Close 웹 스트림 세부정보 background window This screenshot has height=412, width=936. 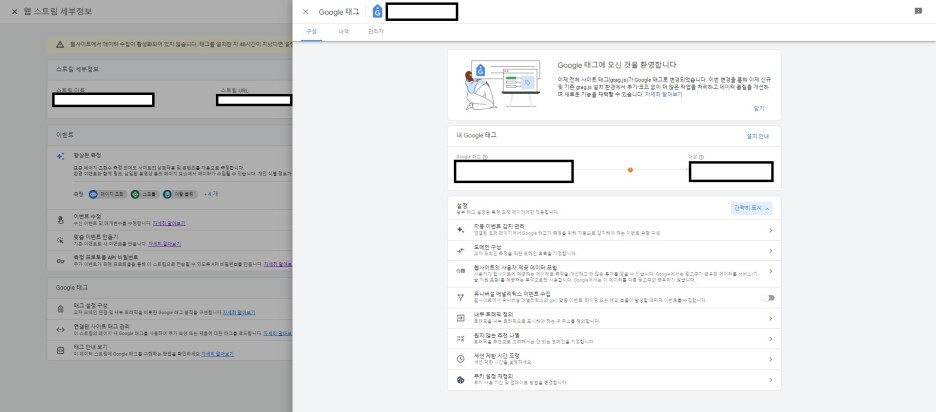pyautogui.click(x=14, y=11)
